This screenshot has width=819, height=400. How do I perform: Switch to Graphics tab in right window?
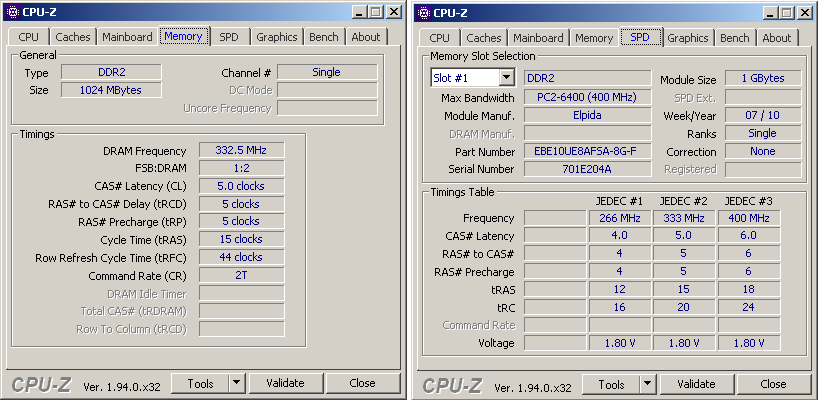pos(688,38)
